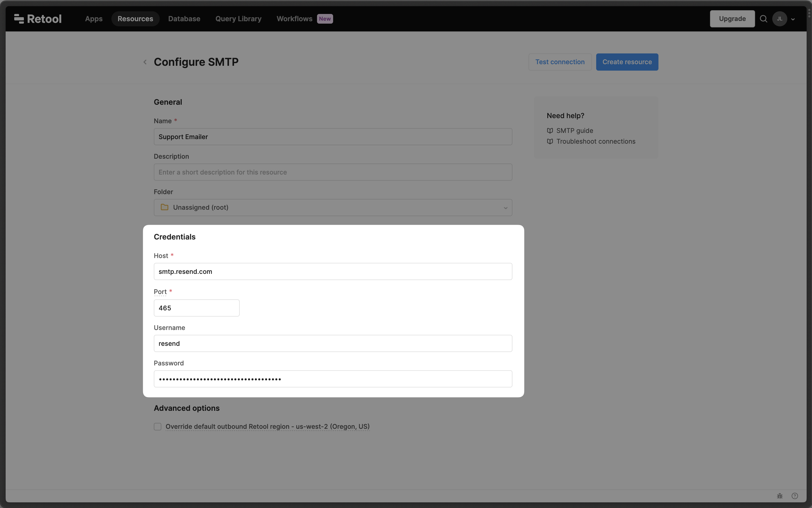The width and height of the screenshot is (812, 508).
Task: Click the General section heading
Action: pyautogui.click(x=168, y=102)
